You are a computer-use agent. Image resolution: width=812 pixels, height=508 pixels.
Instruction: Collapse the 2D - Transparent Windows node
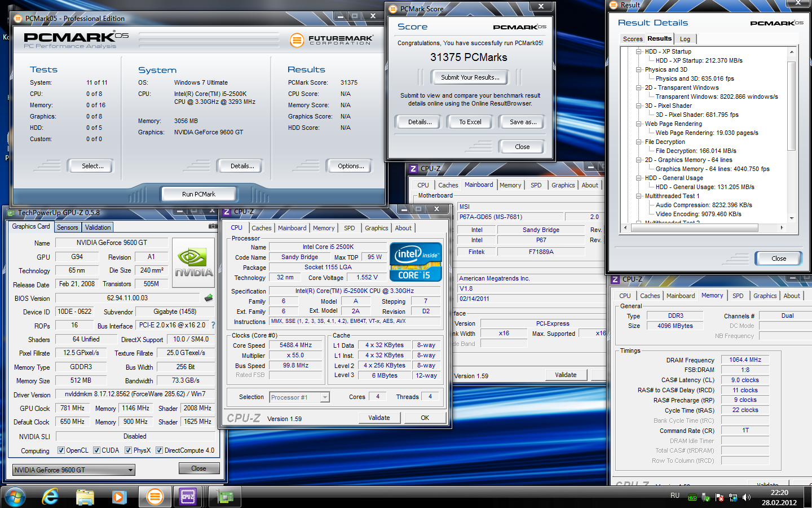click(x=639, y=87)
